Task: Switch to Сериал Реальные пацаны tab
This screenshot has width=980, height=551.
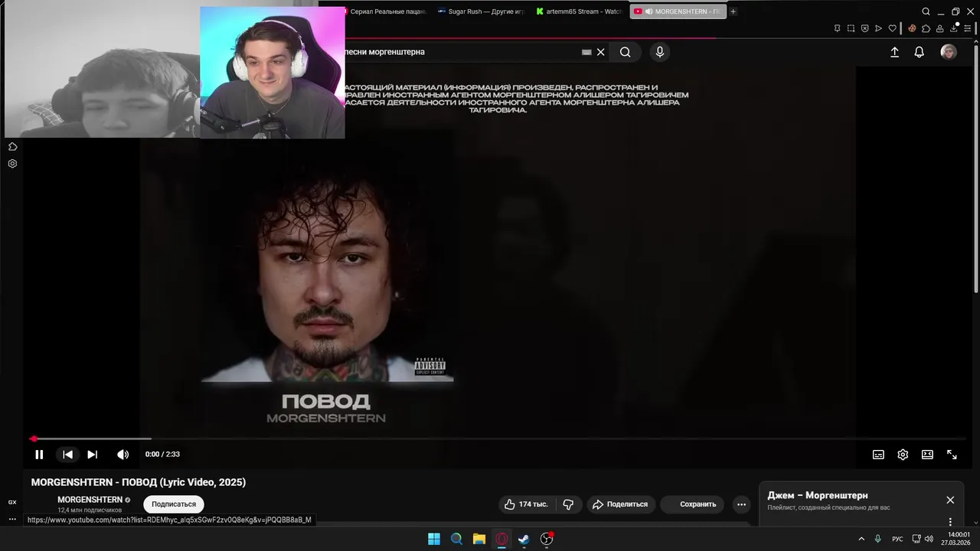Action: coord(386,11)
